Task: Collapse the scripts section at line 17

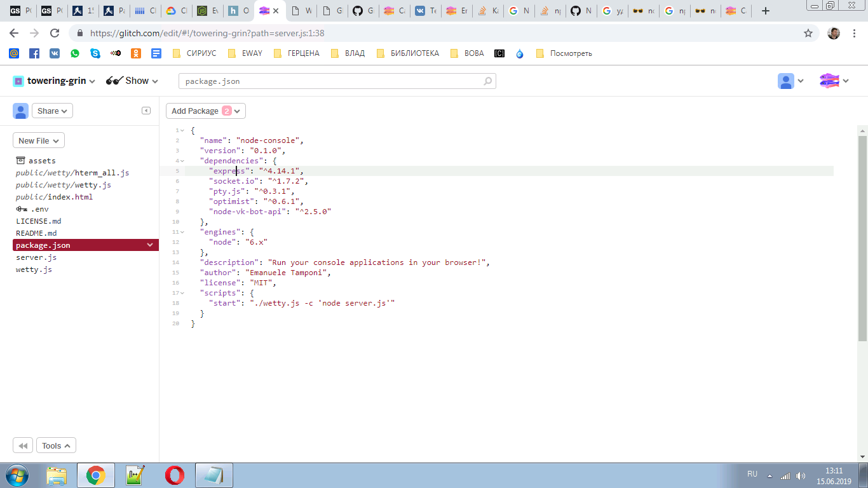Action: point(182,293)
